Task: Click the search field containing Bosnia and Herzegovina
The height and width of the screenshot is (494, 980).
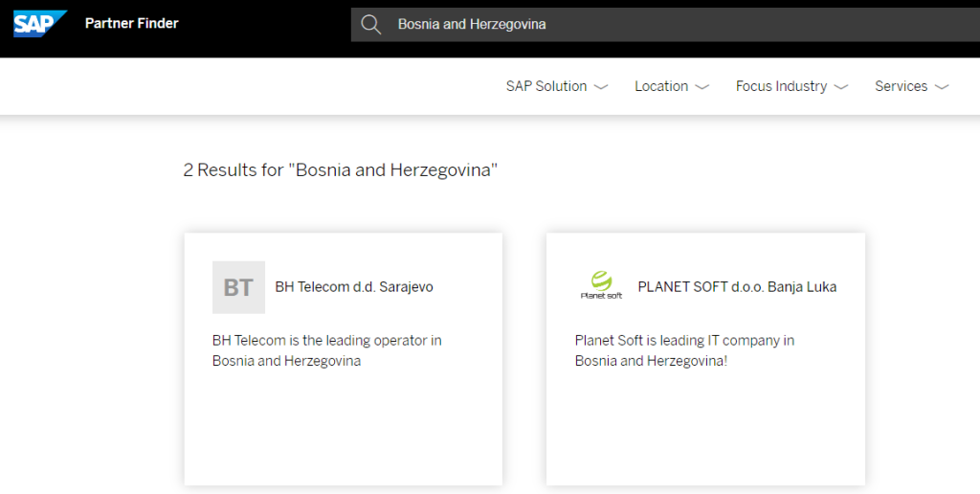Action: click(665, 24)
